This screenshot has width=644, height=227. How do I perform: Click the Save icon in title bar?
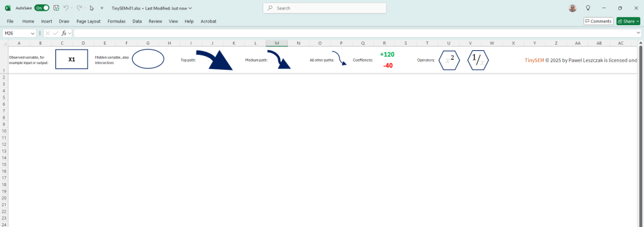tap(56, 8)
